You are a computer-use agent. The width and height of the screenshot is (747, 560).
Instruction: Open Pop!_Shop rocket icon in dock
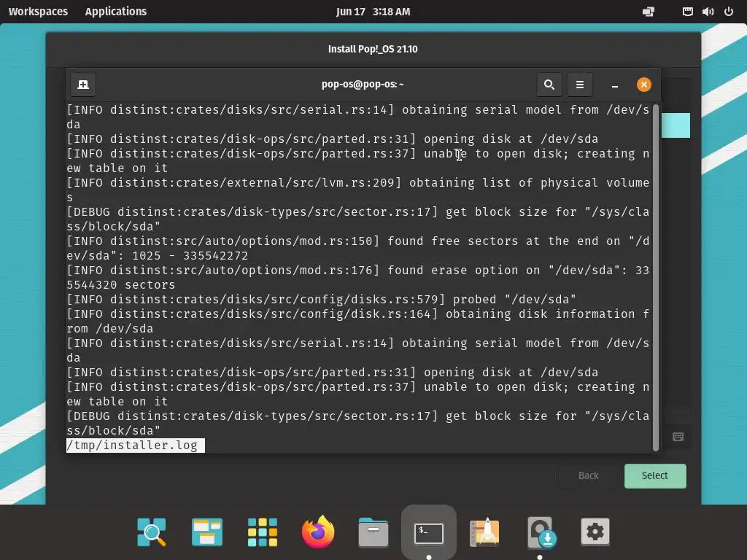(484, 532)
